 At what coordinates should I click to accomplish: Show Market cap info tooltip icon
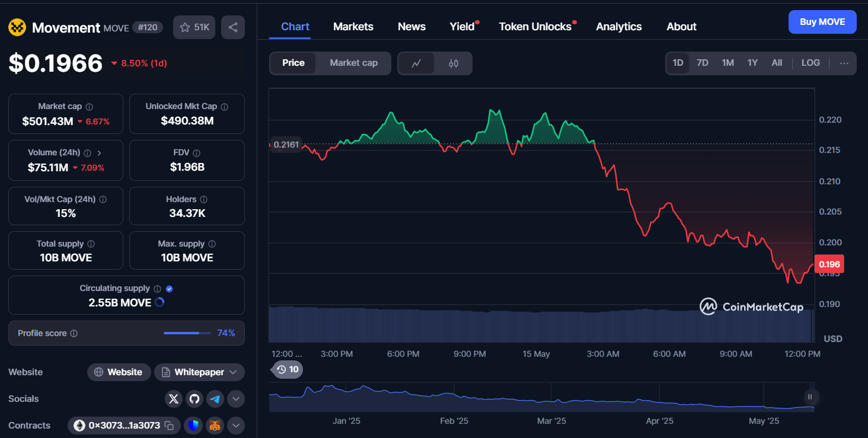[90, 107]
